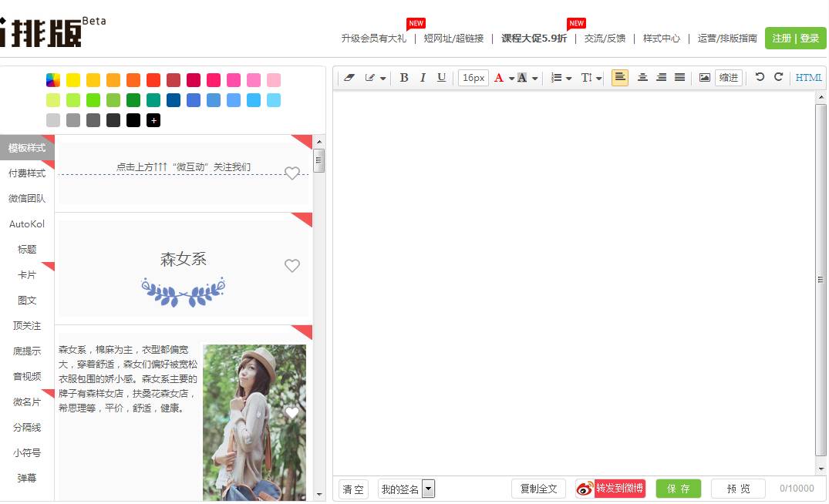Image resolution: width=829 pixels, height=504 pixels.
Task: Click the green 保存 save button
Action: click(x=678, y=489)
